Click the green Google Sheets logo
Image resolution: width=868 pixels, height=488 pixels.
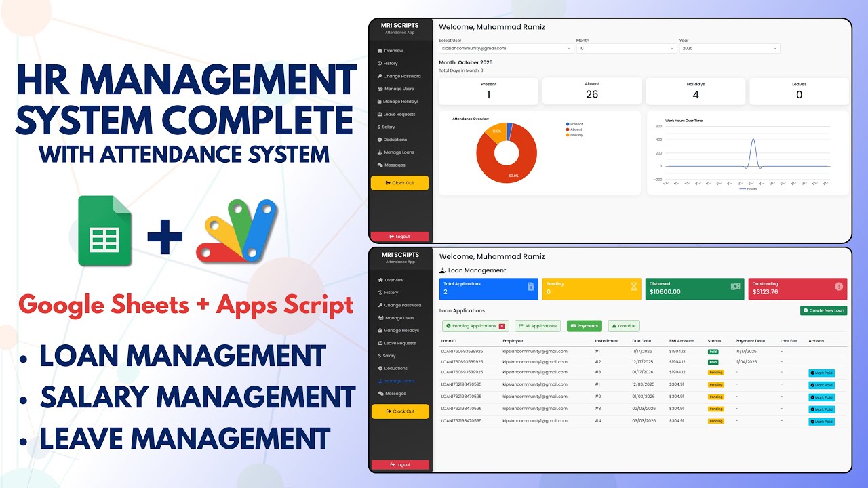(104, 230)
